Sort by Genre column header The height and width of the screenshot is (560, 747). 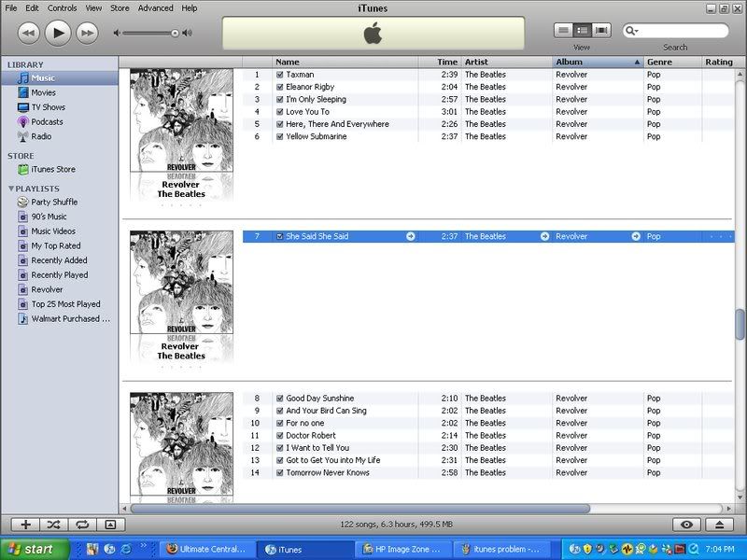pos(672,62)
